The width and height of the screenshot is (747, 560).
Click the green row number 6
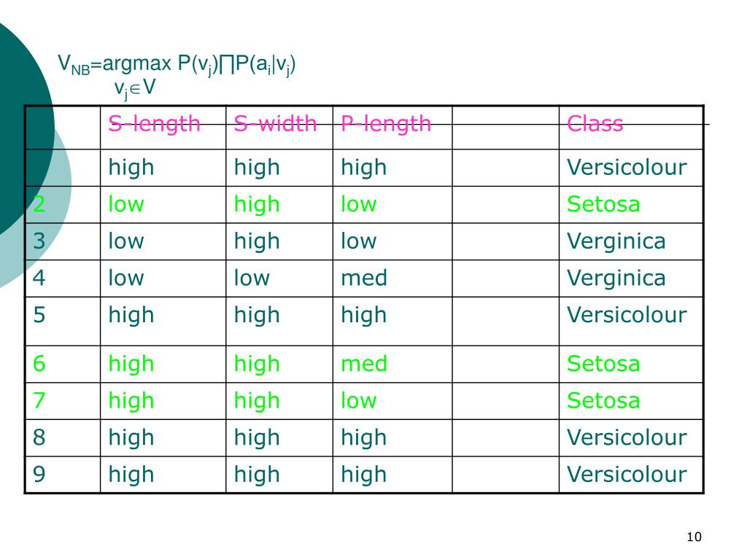[x=39, y=364]
